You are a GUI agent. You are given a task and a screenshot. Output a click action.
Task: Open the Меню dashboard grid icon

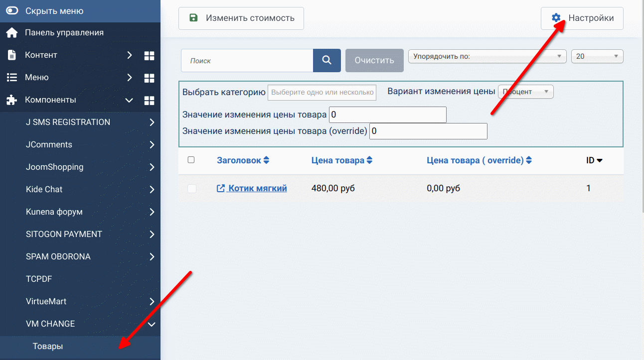click(x=149, y=78)
